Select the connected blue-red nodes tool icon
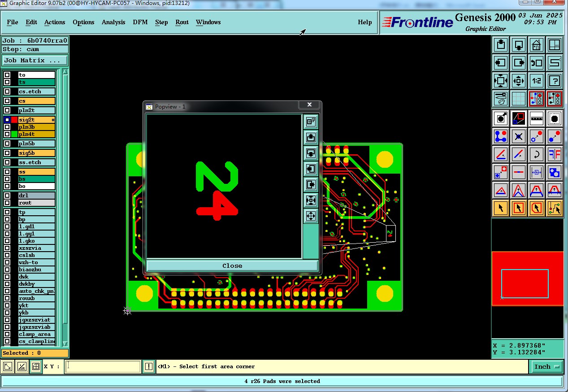Viewport: 568px width, 392px height. pos(501,136)
